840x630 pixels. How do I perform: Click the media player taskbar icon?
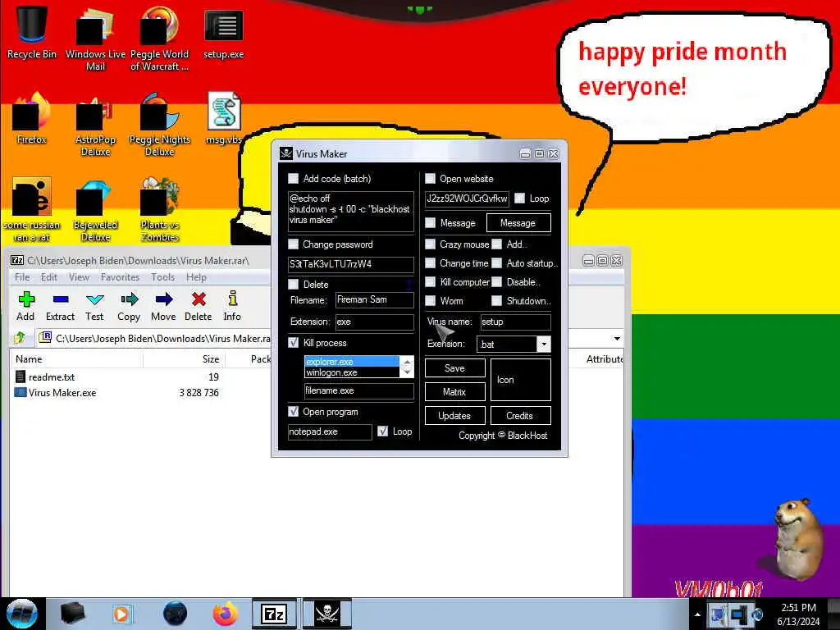pyautogui.click(x=121, y=614)
